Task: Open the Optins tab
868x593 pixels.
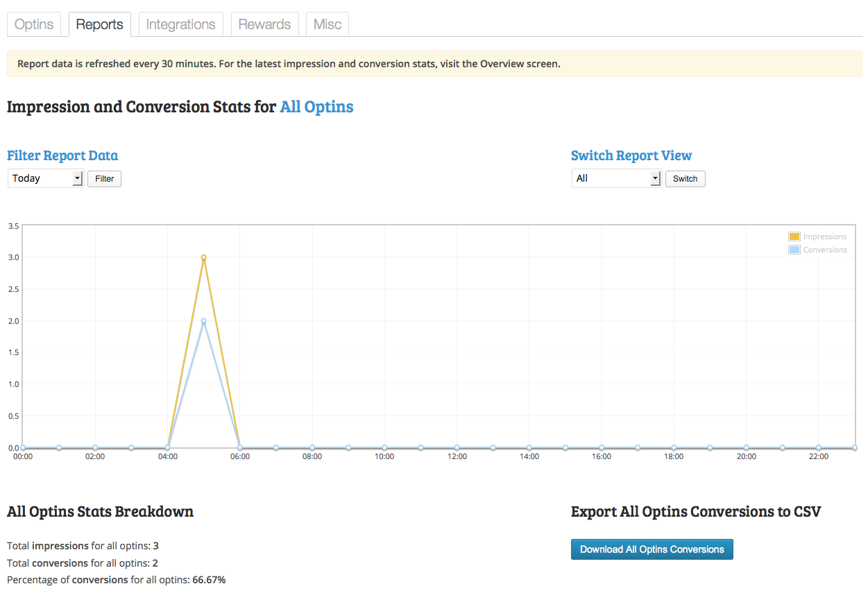Action: tap(34, 24)
